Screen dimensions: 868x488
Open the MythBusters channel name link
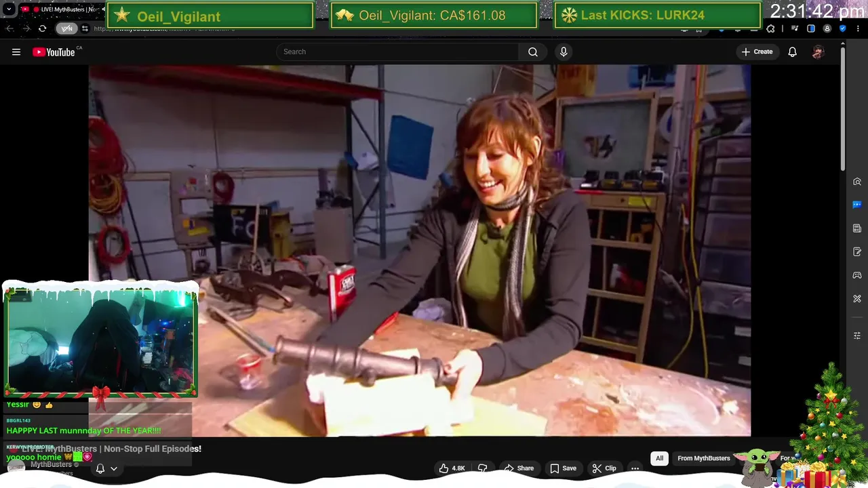click(x=51, y=464)
